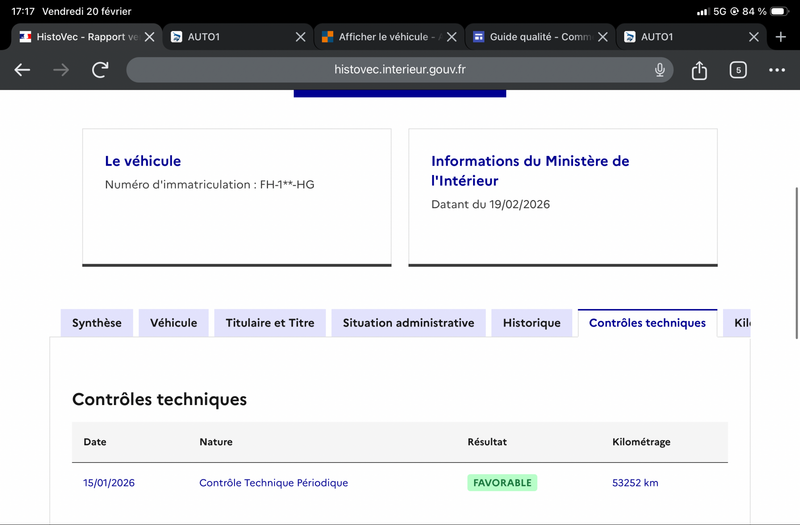Tap the browser back arrow

22,70
